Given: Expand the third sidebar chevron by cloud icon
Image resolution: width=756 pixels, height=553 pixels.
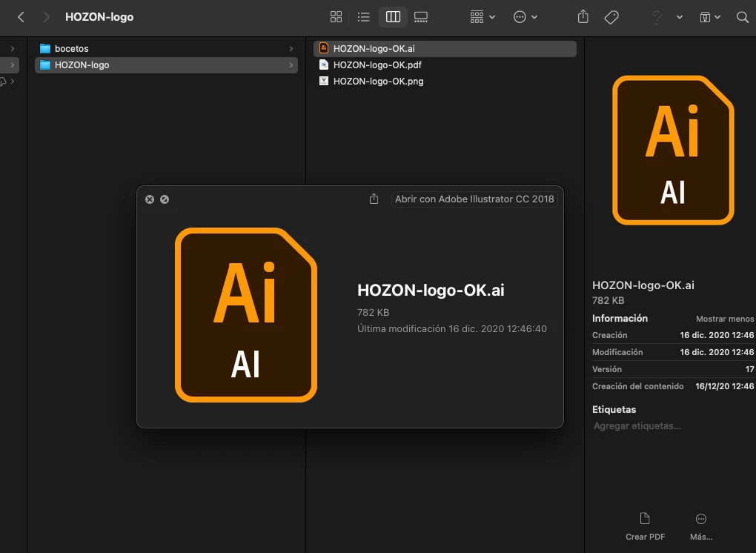Looking at the screenshot, I should tap(13, 82).
